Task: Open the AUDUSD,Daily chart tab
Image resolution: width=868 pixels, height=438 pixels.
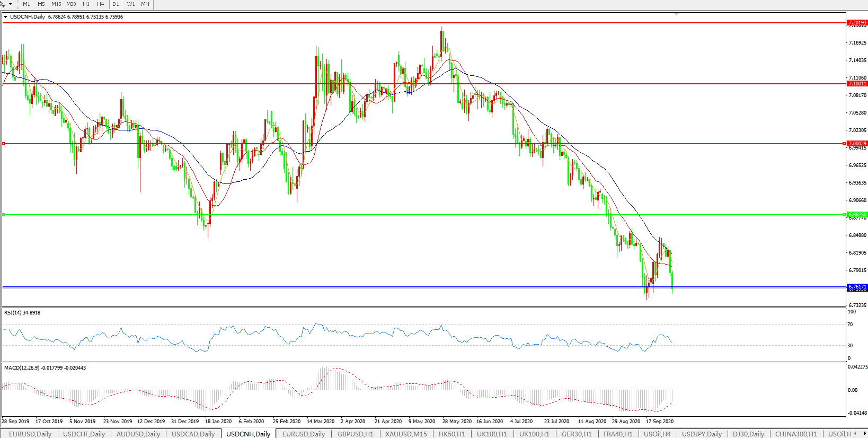Action: (x=138, y=434)
